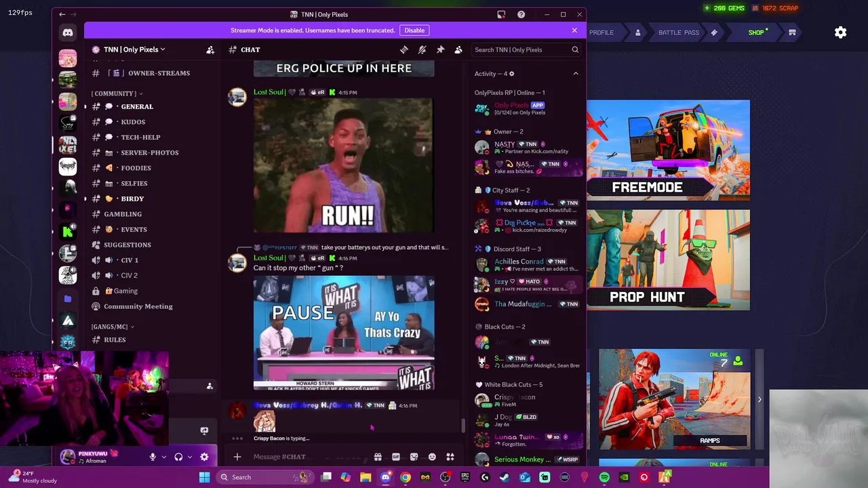Open the PAUSE Ay Yo GIF
The image size is (868, 488).
tap(344, 333)
